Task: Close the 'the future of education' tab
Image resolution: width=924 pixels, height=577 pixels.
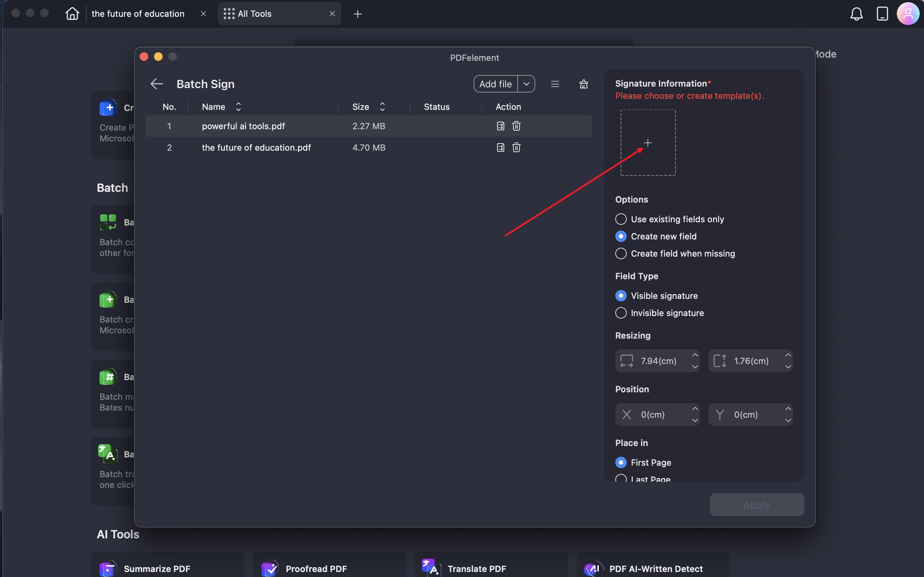Action: (x=203, y=14)
